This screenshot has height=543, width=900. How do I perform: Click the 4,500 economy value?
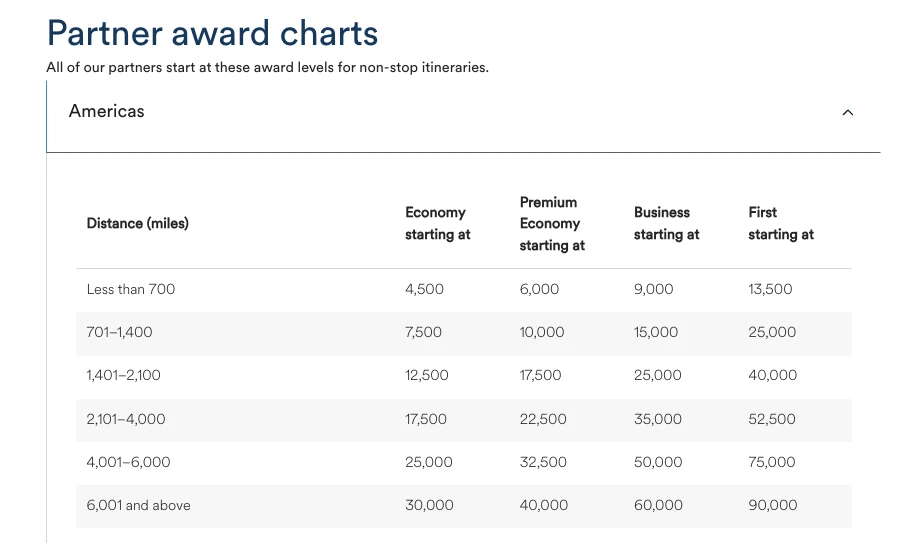[424, 289]
